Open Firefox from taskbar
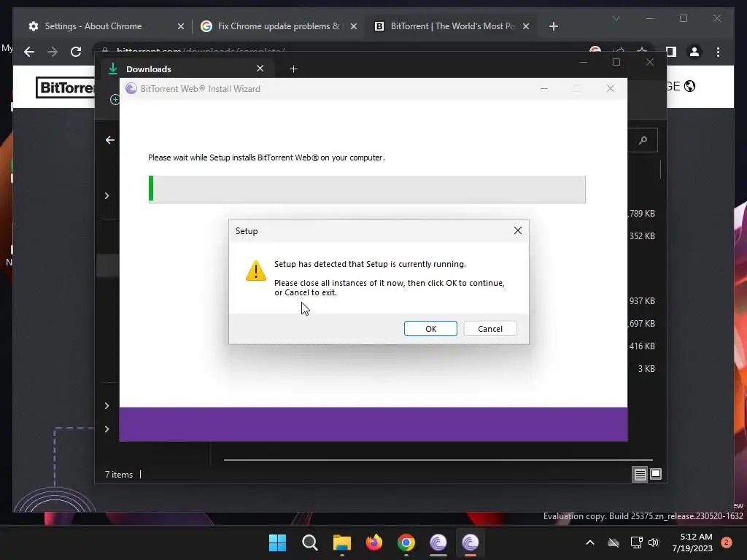The image size is (747, 560). pyautogui.click(x=374, y=542)
